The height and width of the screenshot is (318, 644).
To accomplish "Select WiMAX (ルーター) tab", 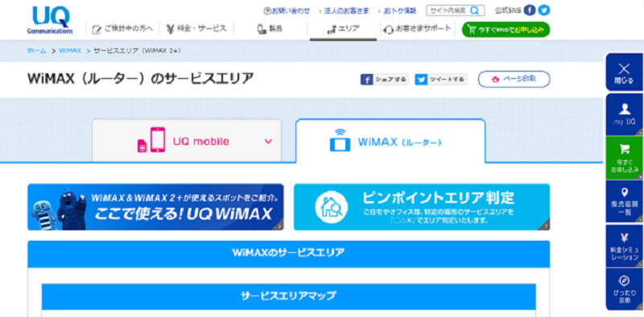I will 390,141.
